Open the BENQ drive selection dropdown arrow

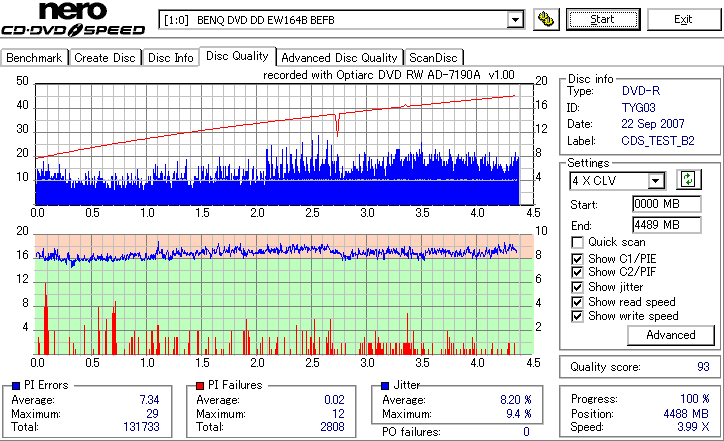[515, 20]
